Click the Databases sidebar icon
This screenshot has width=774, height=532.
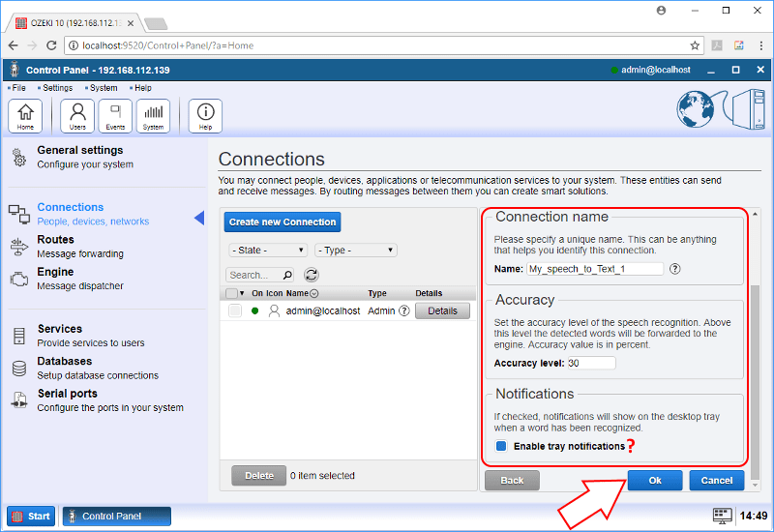[x=18, y=369]
